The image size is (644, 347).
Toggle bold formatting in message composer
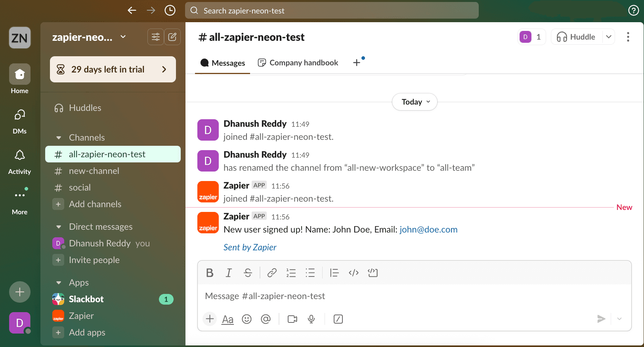tap(210, 273)
